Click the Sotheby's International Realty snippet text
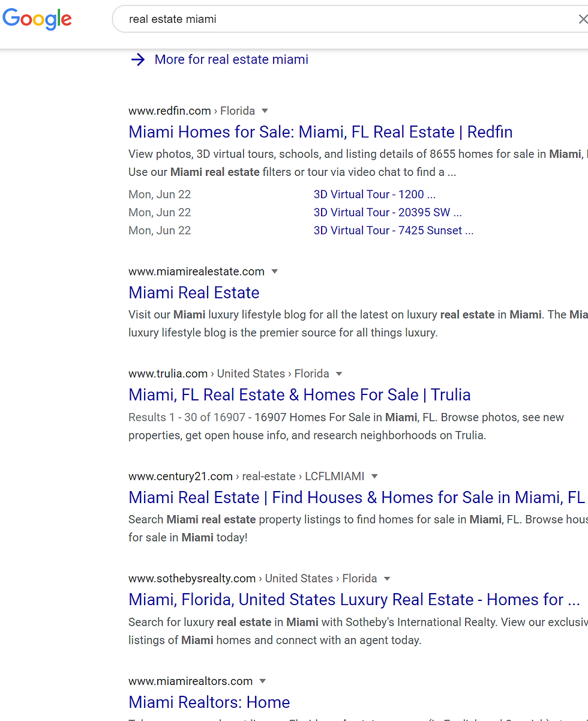The image size is (588, 721). (x=358, y=631)
